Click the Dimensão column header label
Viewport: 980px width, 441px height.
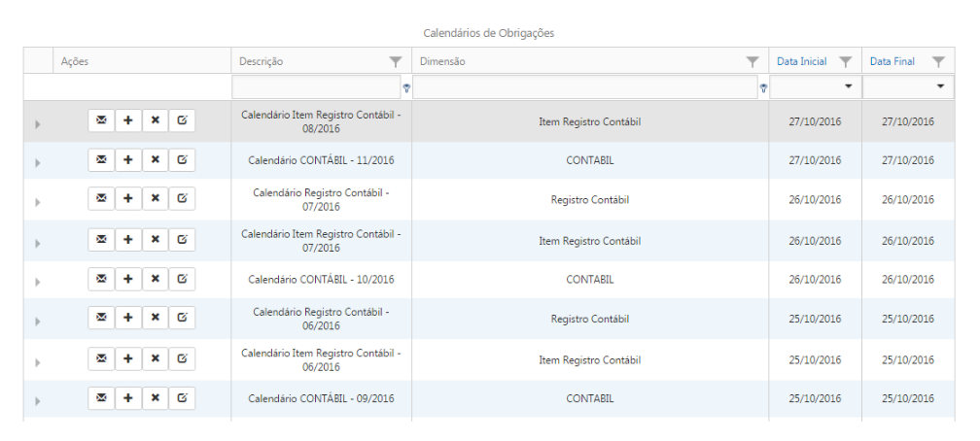point(442,61)
